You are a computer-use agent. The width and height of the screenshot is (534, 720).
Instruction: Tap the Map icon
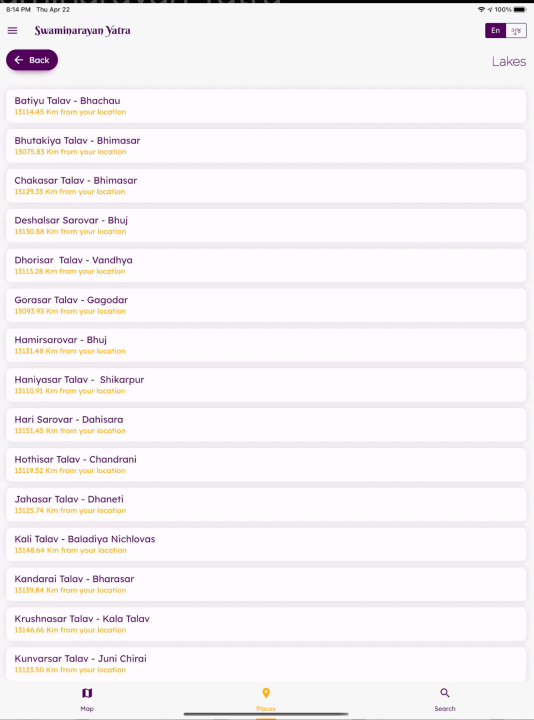(x=87, y=693)
